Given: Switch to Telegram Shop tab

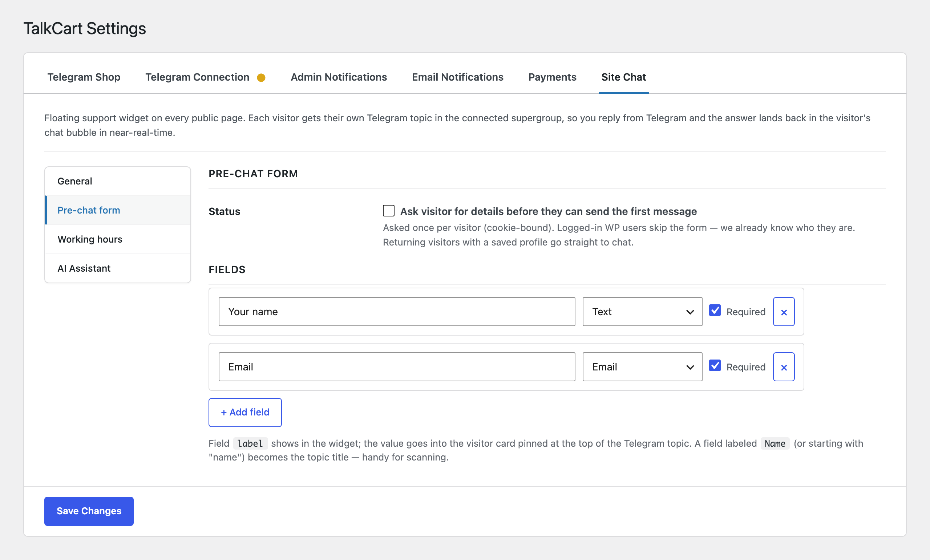Looking at the screenshot, I should tap(84, 77).
